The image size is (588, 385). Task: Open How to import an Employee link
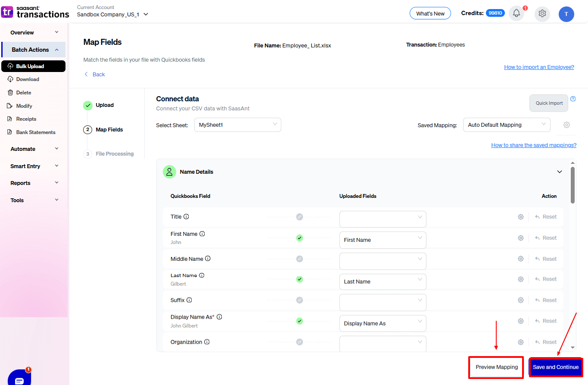[x=539, y=67]
